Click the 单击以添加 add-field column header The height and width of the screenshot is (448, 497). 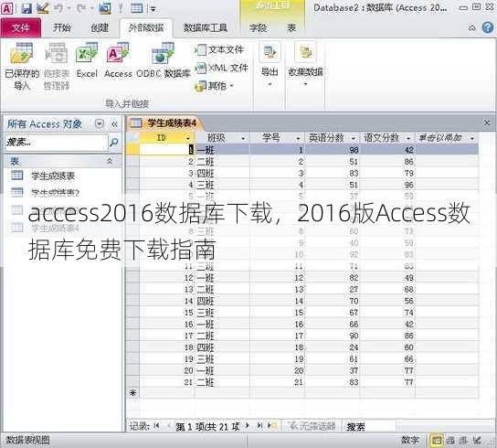447,138
